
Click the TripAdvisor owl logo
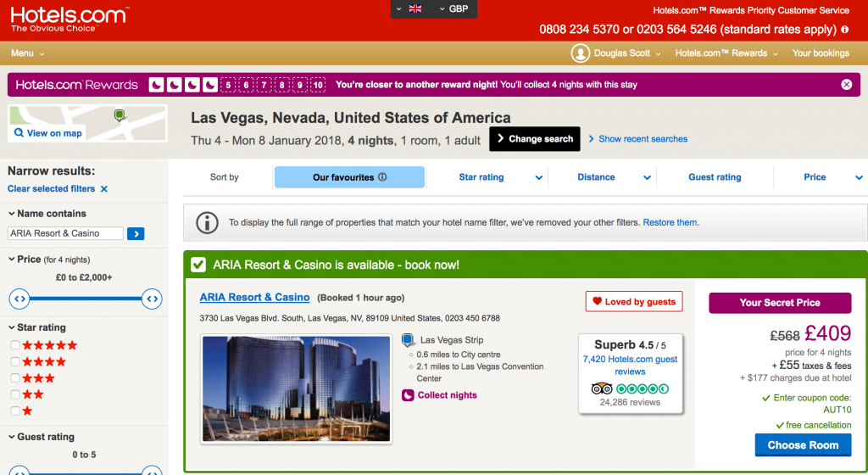pyautogui.click(x=601, y=388)
